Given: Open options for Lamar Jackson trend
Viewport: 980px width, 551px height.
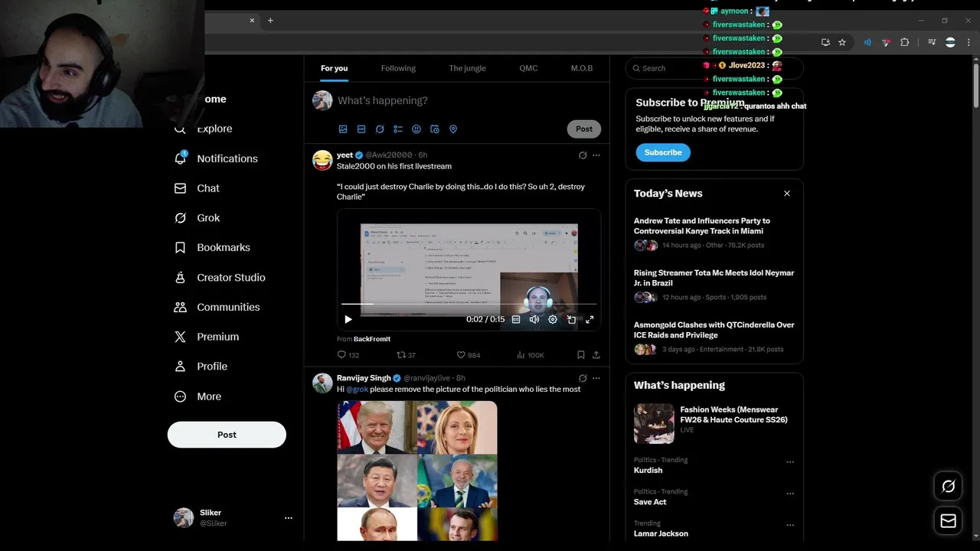Looking at the screenshot, I should click(x=790, y=525).
